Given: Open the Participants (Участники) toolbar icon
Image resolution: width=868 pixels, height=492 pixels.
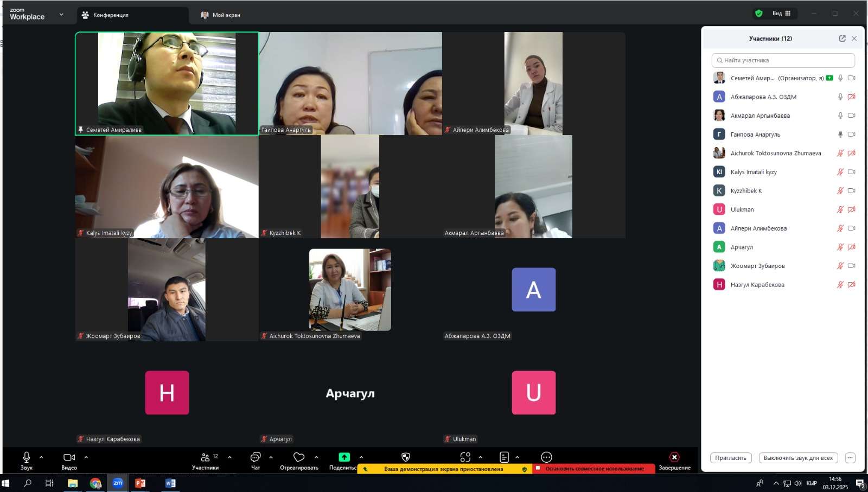Looking at the screenshot, I should [206, 457].
